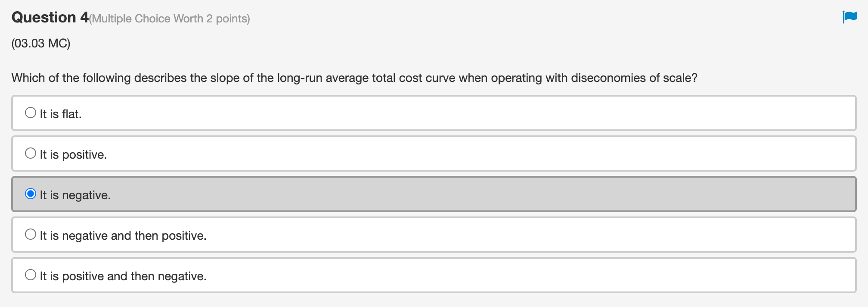Pick "It is negative and then positive"

pyautogui.click(x=30, y=233)
